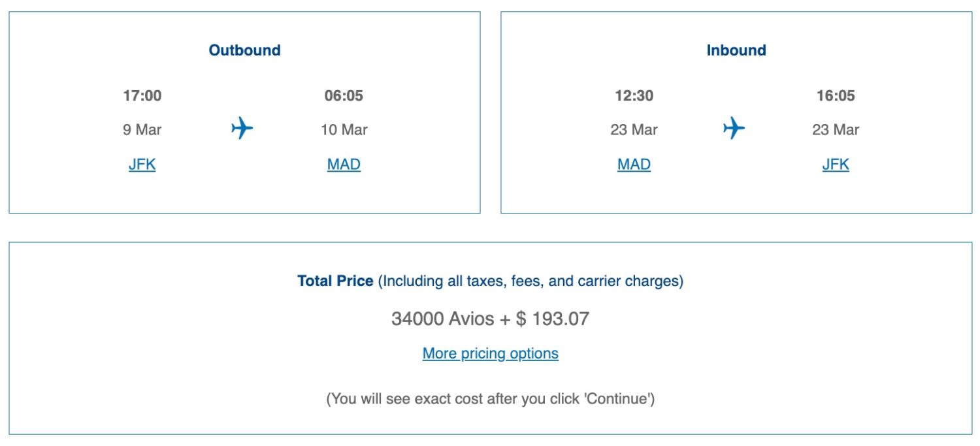Select the MAD arrival link in Outbound panel
Viewport: 980px width, 446px height.
[343, 164]
